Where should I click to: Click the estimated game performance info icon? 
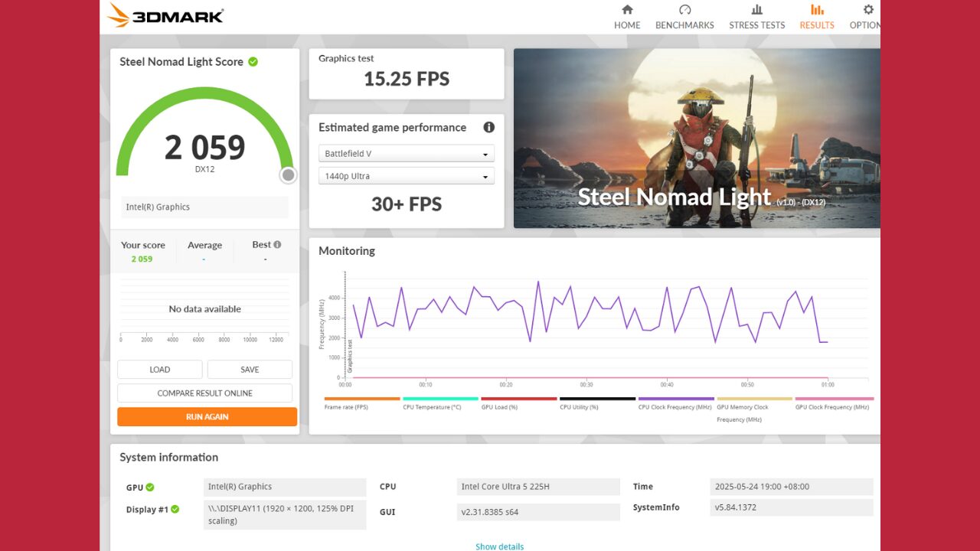click(488, 127)
